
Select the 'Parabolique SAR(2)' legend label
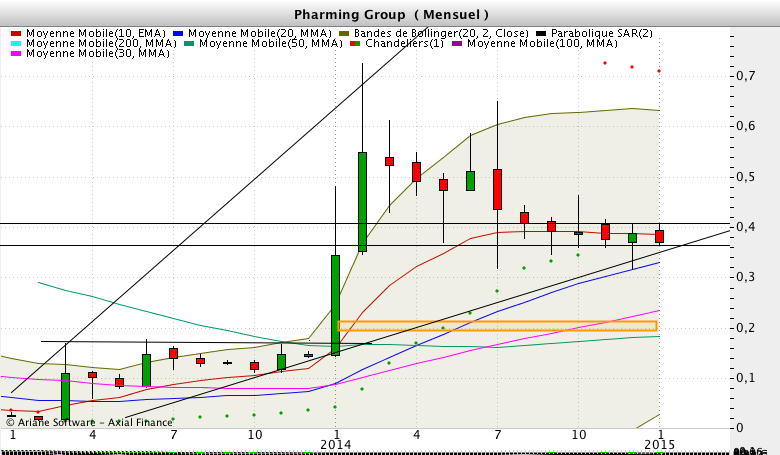[602, 33]
